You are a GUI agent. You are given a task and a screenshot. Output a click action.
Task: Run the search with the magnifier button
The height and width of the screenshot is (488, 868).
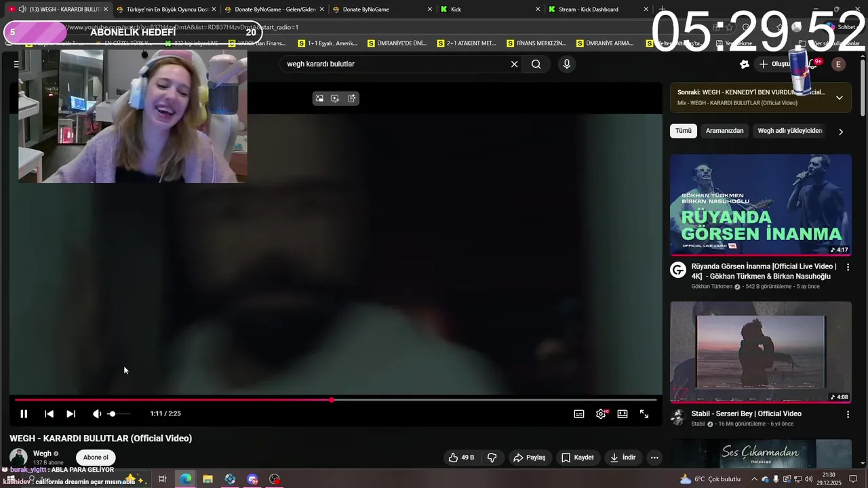click(536, 64)
